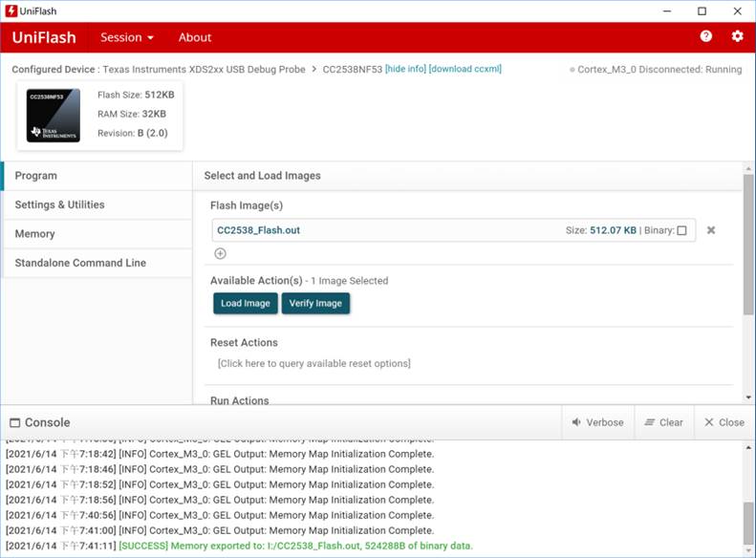Remove the CC2538_Flash.out image with X

[x=711, y=230]
